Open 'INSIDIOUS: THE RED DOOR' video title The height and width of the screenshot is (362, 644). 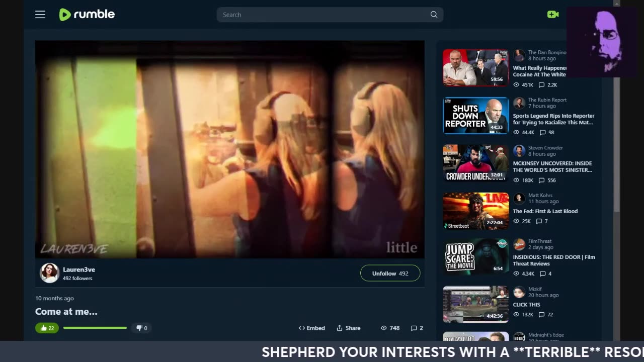554,260
